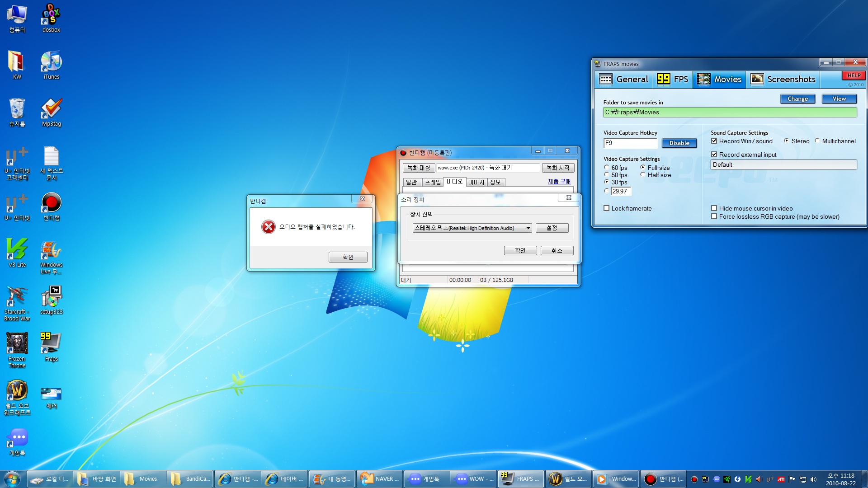Click View folder button in FRAPS
Screen dimensions: 868x488
pyautogui.click(x=839, y=99)
